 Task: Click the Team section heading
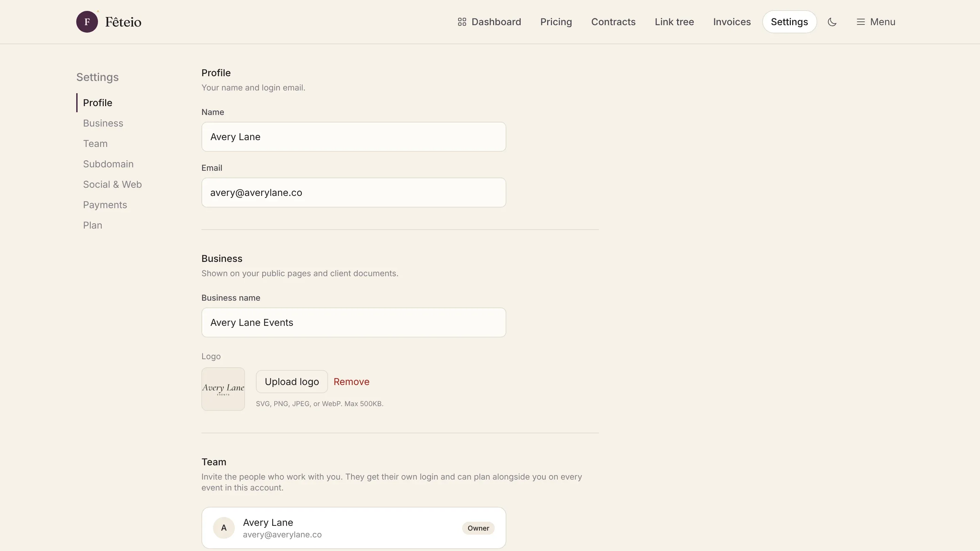click(214, 462)
